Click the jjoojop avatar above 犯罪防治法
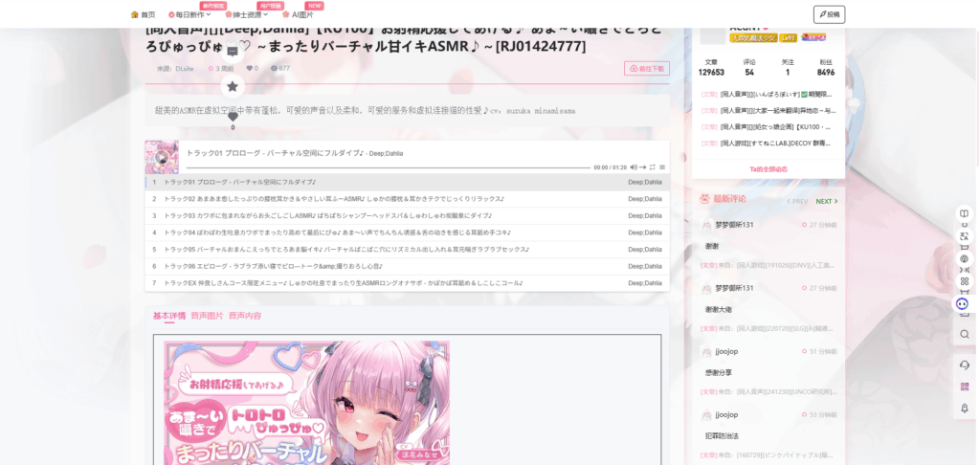The height and width of the screenshot is (465, 980). point(706,415)
